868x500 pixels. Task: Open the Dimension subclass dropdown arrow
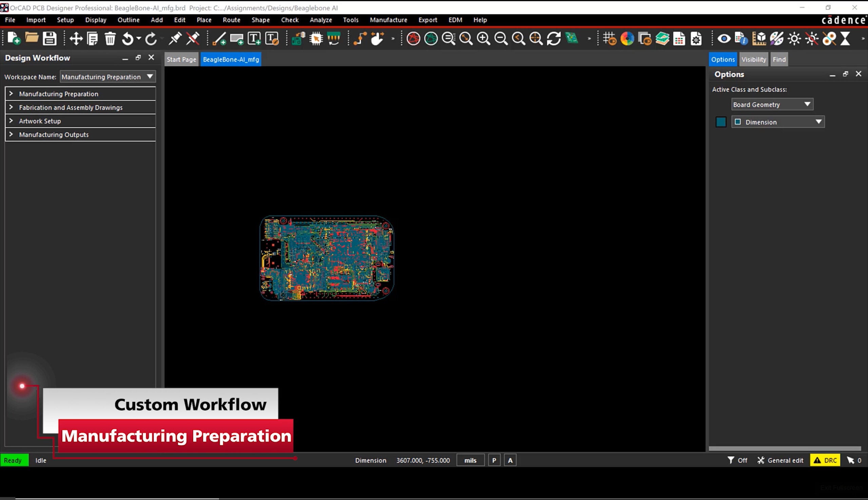click(818, 122)
